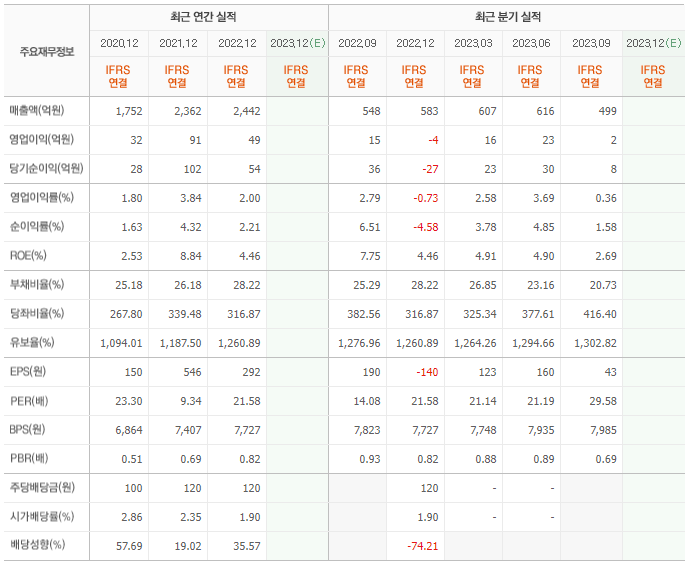Click the 당기순이익(억원) row label
692x564 pixels.
click(x=47, y=169)
